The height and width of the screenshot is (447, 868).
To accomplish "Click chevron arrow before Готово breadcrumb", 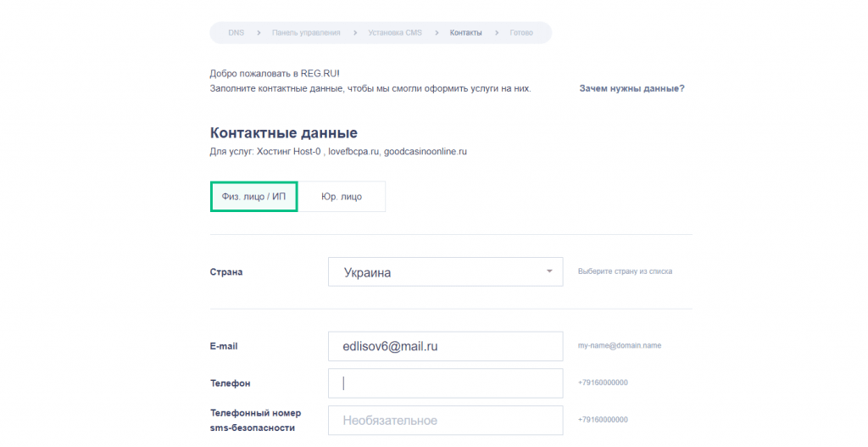I will pyautogui.click(x=497, y=33).
